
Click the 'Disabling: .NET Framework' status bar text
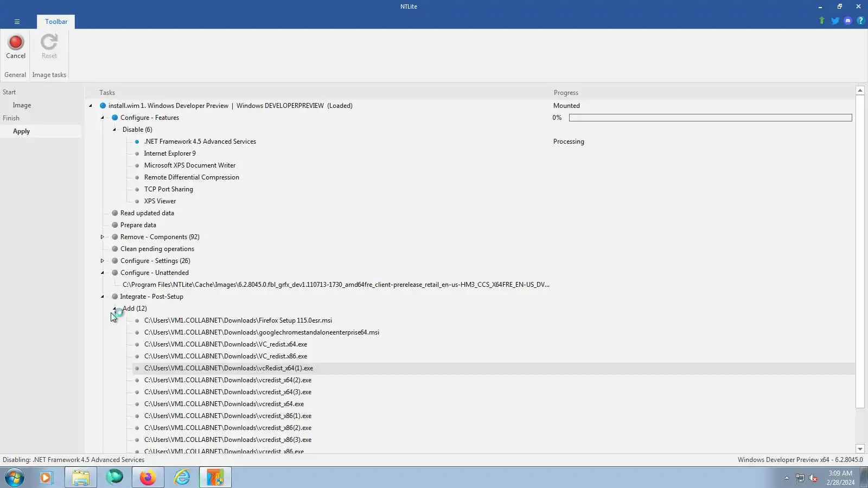click(74, 460)
